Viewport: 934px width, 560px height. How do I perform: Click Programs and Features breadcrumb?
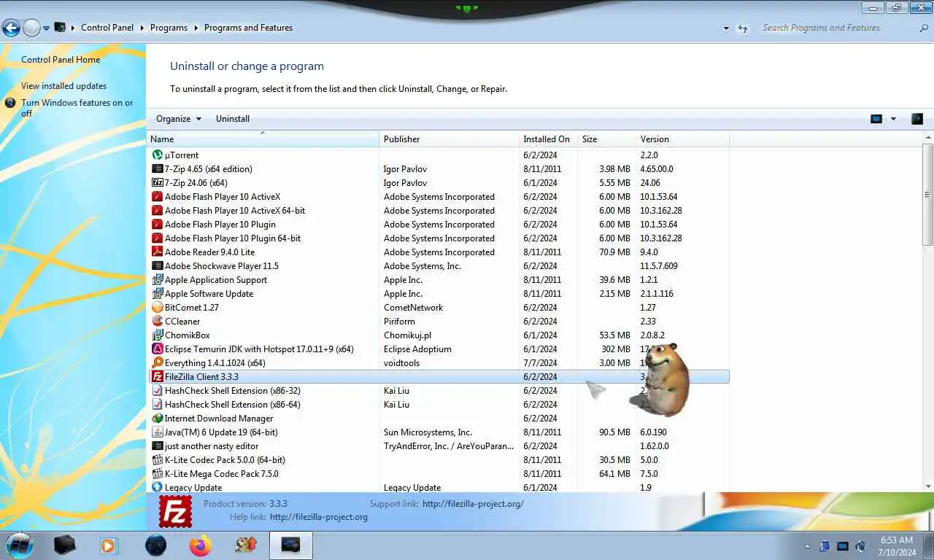coord(248,28)
